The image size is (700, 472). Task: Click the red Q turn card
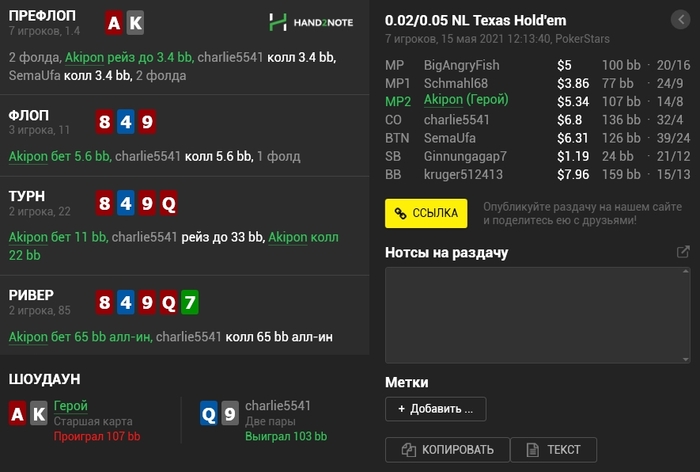(168, 205)
